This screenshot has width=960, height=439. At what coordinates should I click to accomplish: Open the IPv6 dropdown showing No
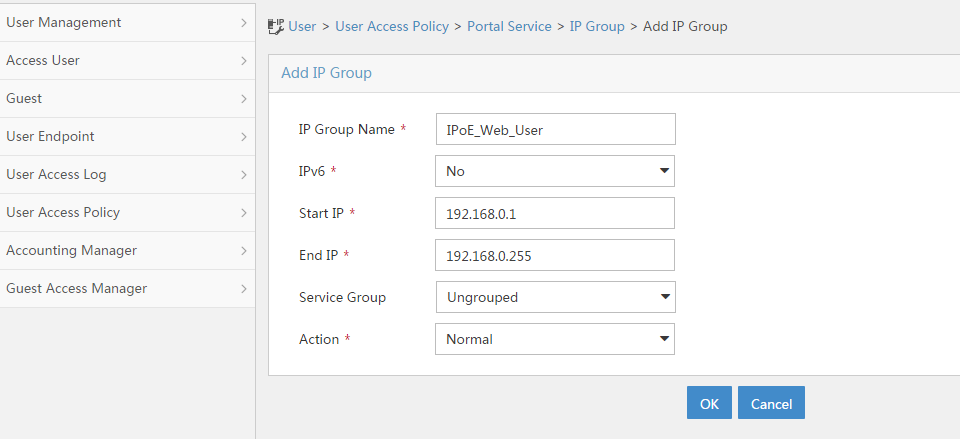[x=555, y=171]
